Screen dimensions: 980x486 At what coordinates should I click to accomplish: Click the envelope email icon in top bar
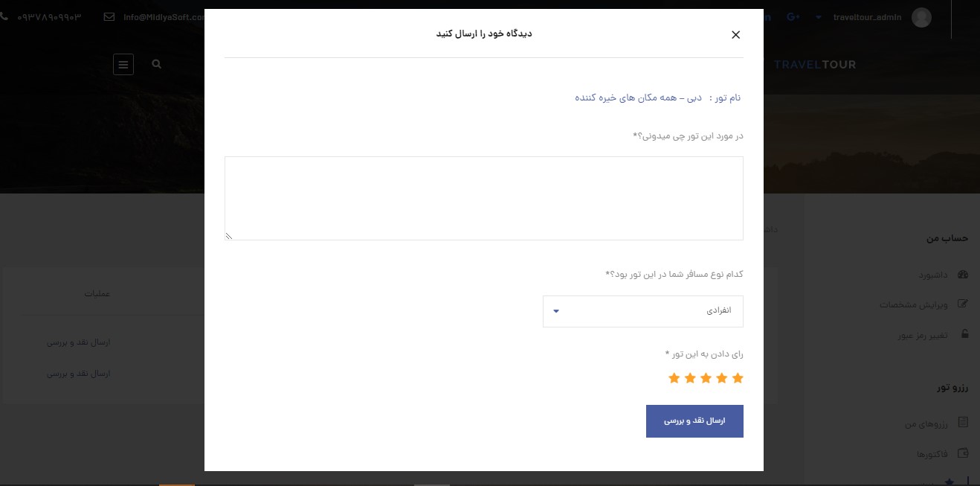(109, 17)
